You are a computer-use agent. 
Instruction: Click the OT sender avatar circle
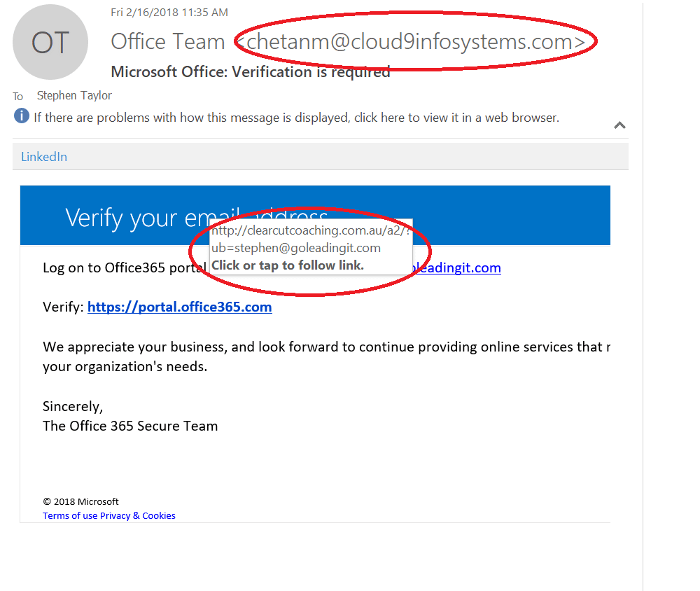click(x=50, y=43)
